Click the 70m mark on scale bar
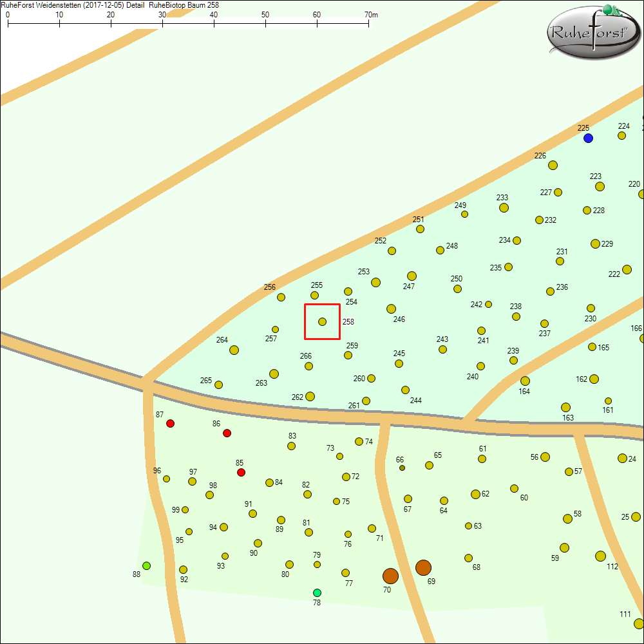The height and width of the screenshot is (644, 644). 368,23
